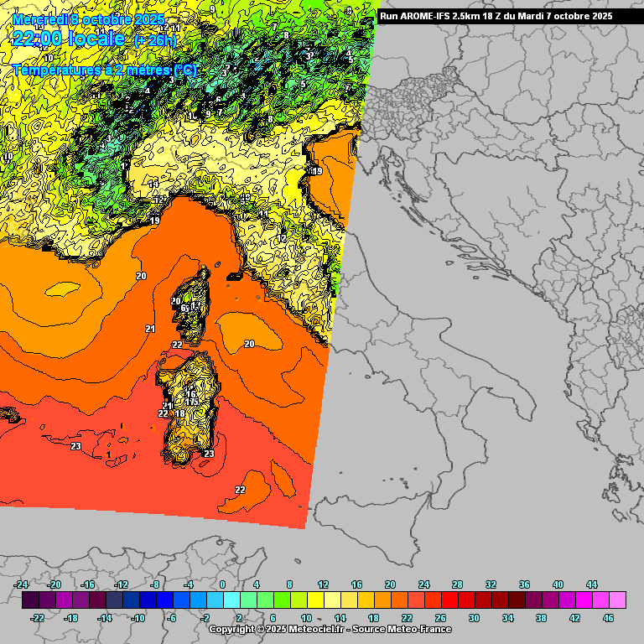Click the dark purple swatch at the legend's left end
This screenshot has width=644, height=644.
[x=29, y=600]
